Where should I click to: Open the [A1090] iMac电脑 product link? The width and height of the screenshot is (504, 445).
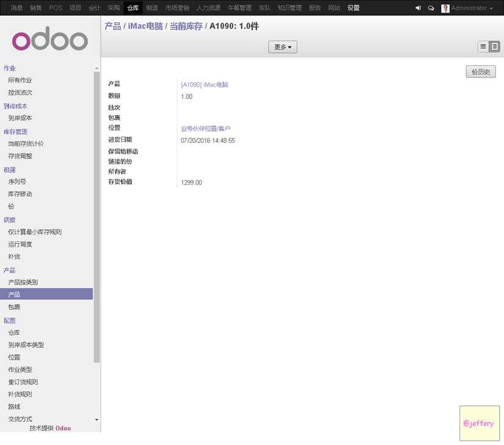pos(204,85)
